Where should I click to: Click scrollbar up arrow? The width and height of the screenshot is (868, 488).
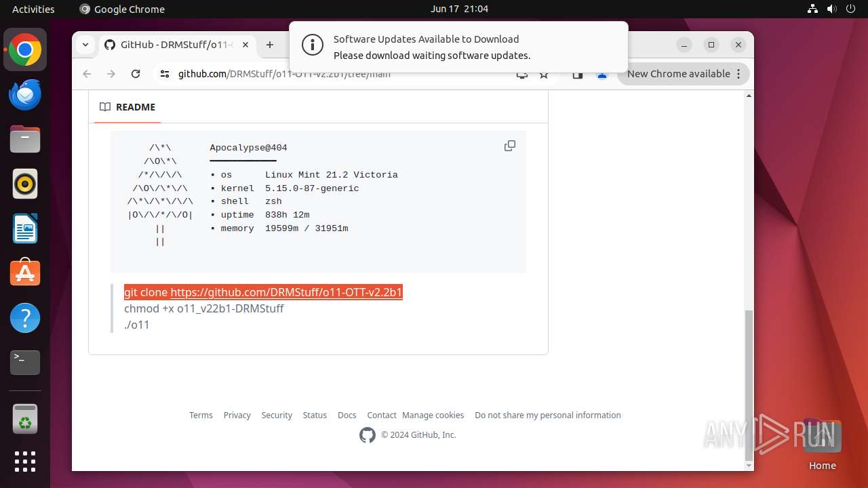[749, 96]
